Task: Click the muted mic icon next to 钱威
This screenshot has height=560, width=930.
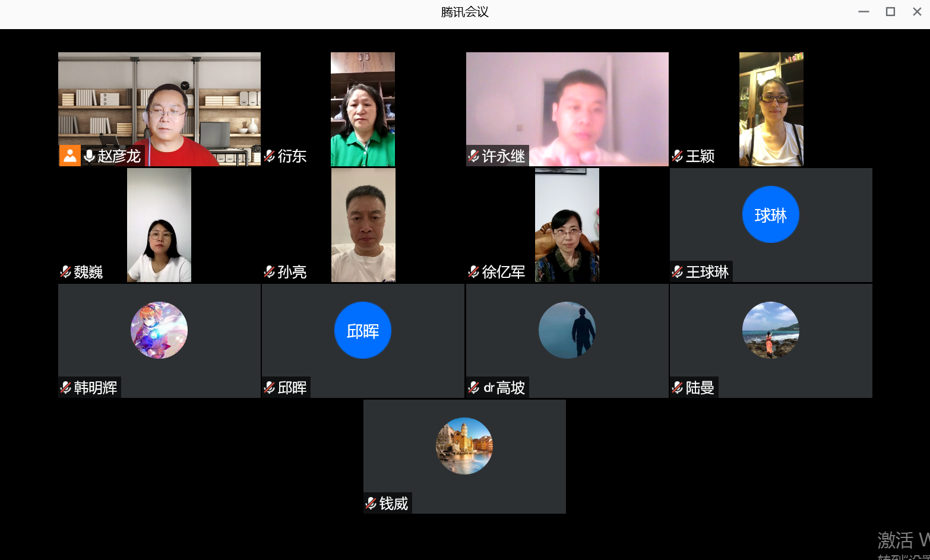Action: click(371, 504)
